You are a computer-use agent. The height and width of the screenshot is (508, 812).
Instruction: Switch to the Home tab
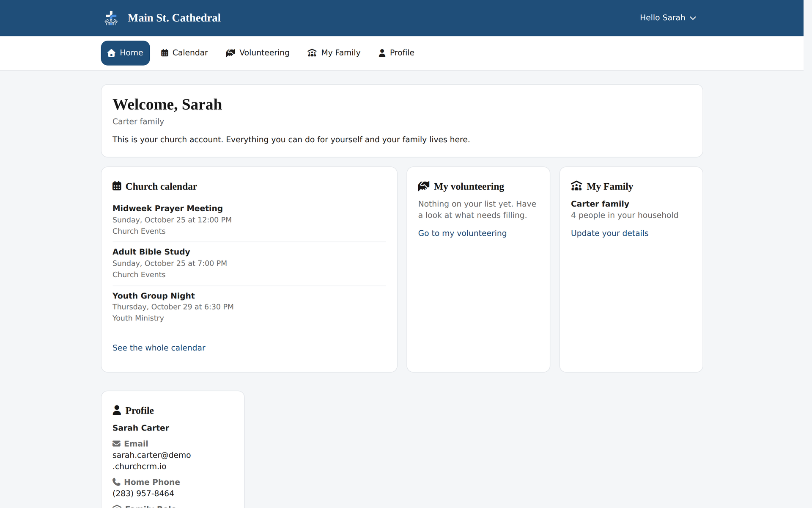tap(125, 53)
